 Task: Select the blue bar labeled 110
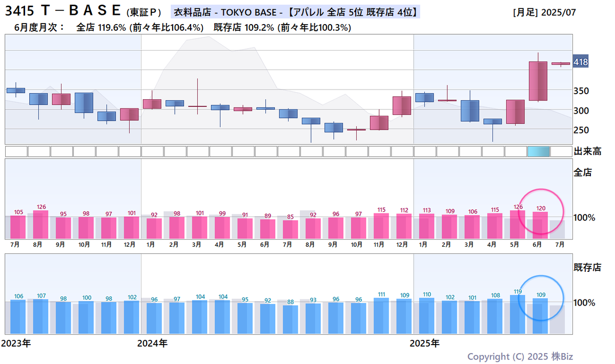pyautogui.click(x=426, y=315)
